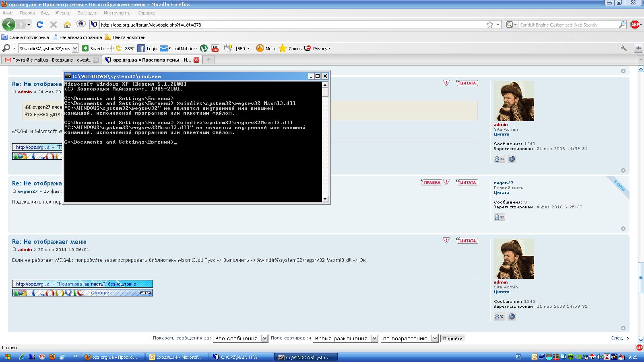This screenshot has height=362, width=644.
Task: Open admin's website globe icon in 24 фев post
Action: click(512, 159)
